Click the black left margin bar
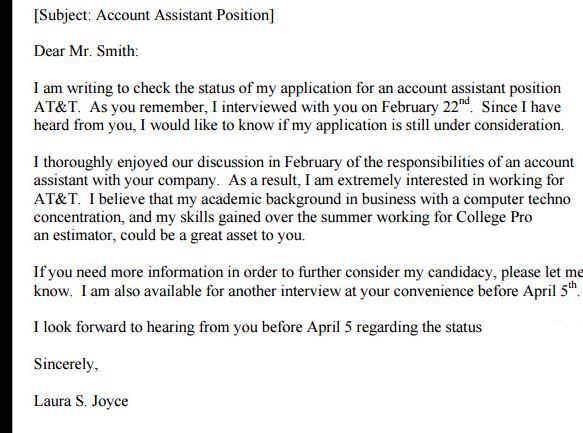 click(x=6, y=216)
